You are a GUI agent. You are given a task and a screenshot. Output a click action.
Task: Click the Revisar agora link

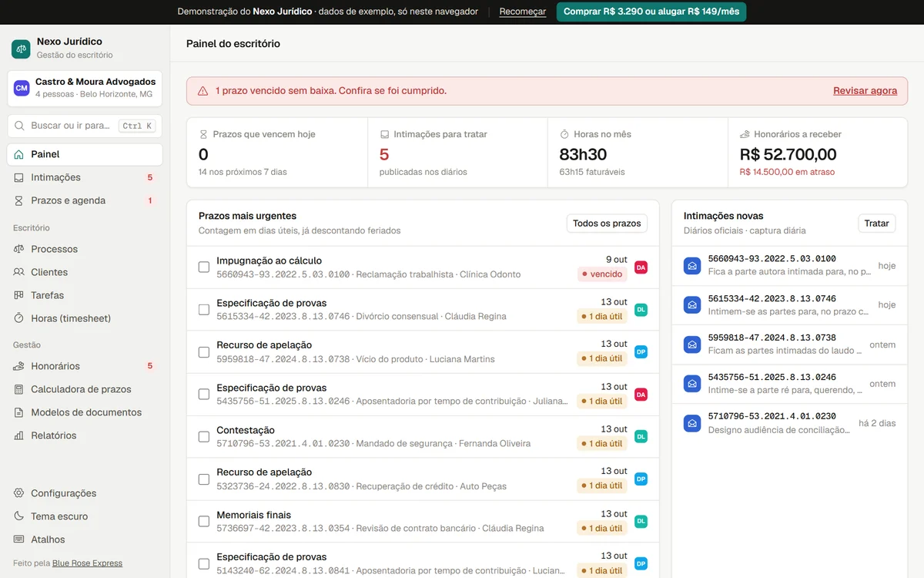pyautogui.click(x=865, y=91)
